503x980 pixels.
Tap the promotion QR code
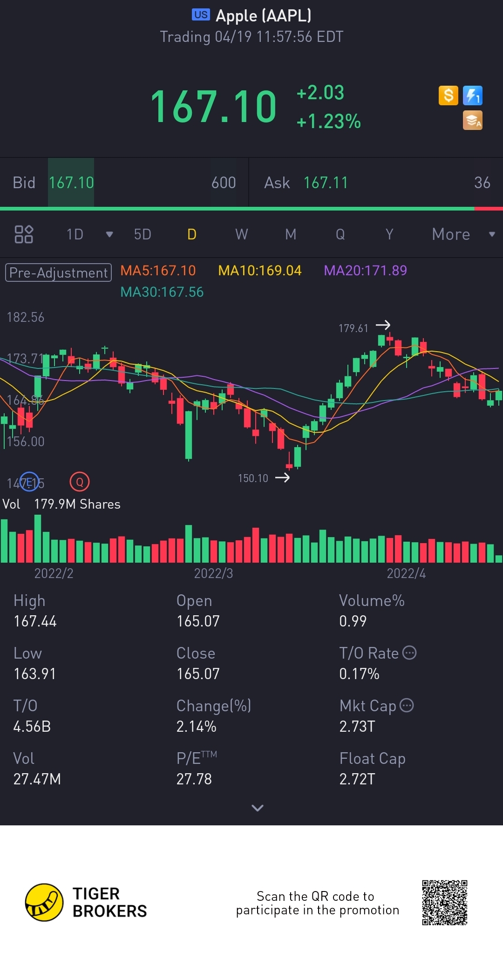point(445,903)
